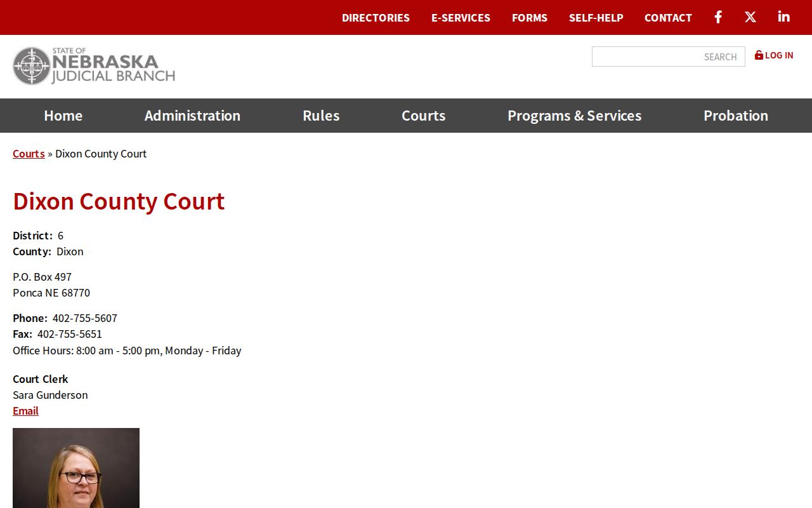Open the Forms menu item
The width and height of the screenshot is (812, 508).
[530, 18]
